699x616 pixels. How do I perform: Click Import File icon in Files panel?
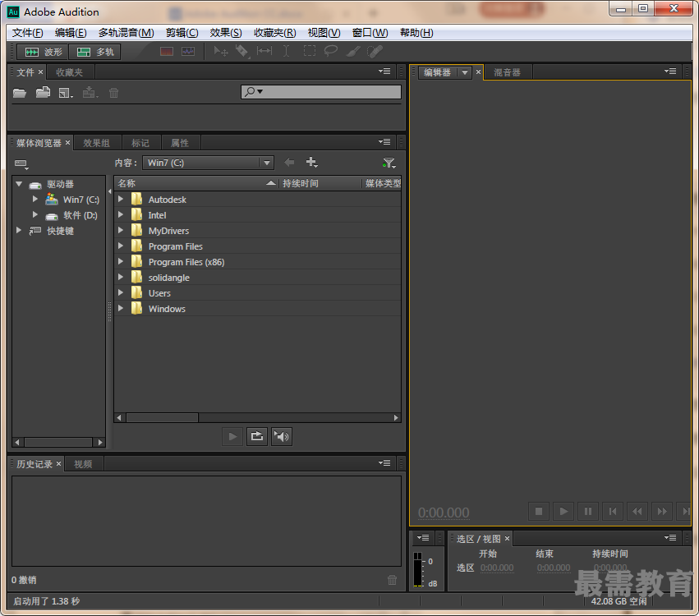coord(43,92)
